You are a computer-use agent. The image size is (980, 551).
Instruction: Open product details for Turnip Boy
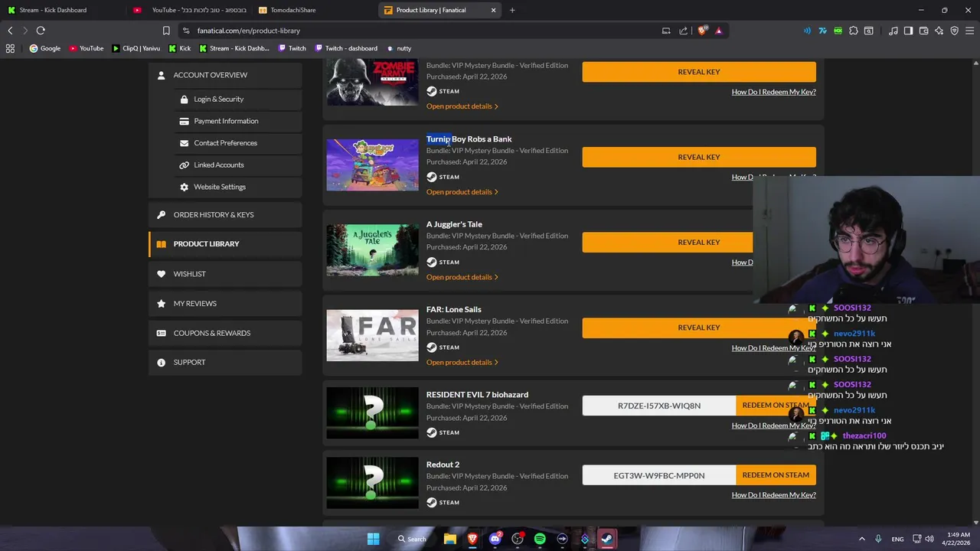(x=462, y=191)
